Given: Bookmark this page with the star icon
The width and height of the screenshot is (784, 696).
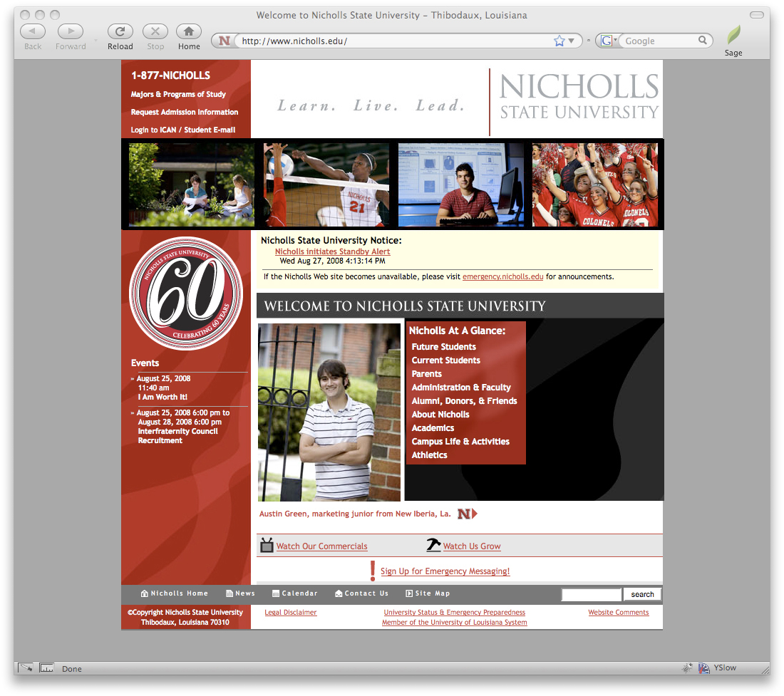Looking at the screenshot, I should point(559,41).
